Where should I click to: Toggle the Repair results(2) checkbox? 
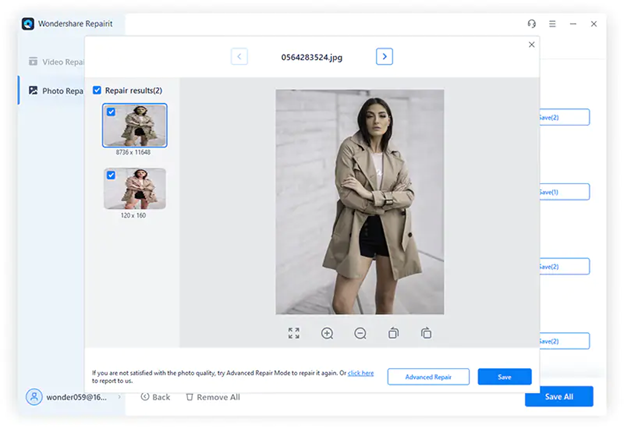point(97,90)
